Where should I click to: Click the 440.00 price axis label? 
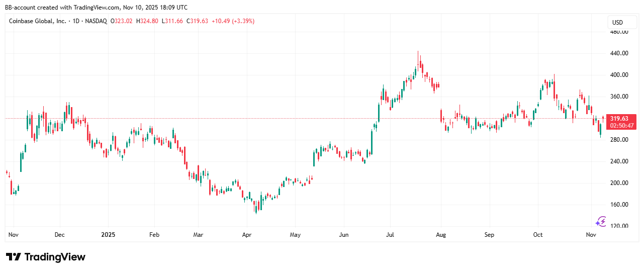(619, 53)
